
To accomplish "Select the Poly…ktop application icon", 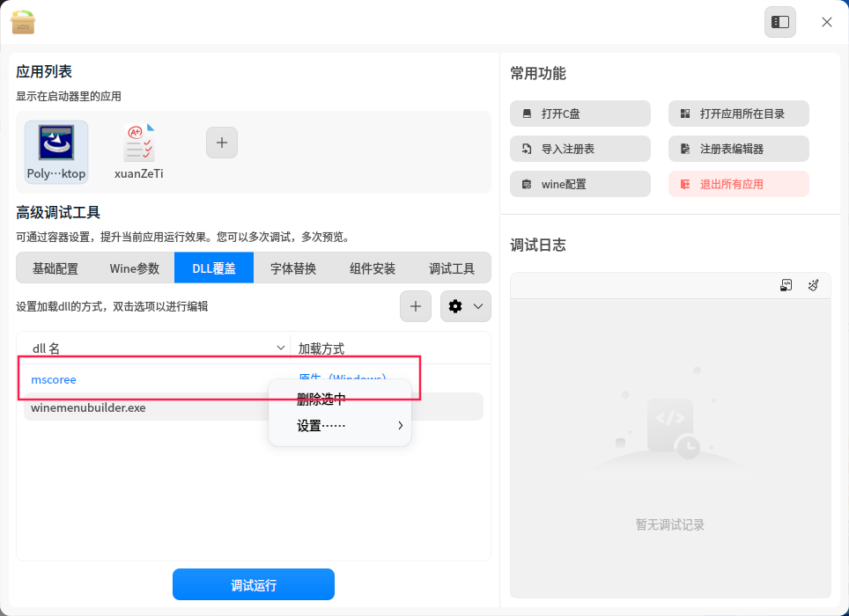I will (x=56, y=152).
